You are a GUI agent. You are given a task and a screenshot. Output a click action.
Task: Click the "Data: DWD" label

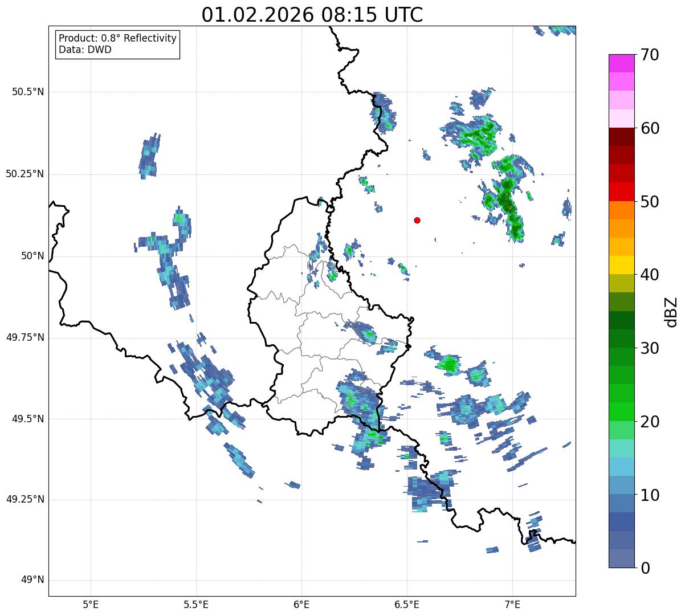[85, 50]
